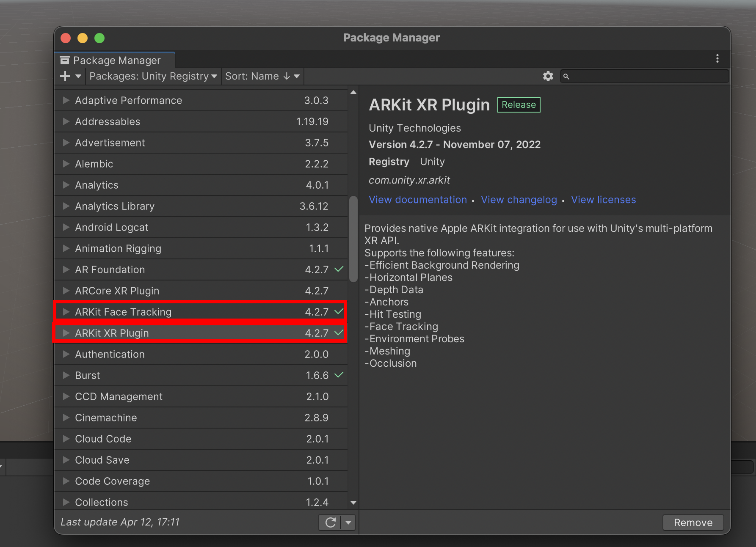Click the refresh package list icon
This screenshot has height=547, width=756.
(330, 522)
